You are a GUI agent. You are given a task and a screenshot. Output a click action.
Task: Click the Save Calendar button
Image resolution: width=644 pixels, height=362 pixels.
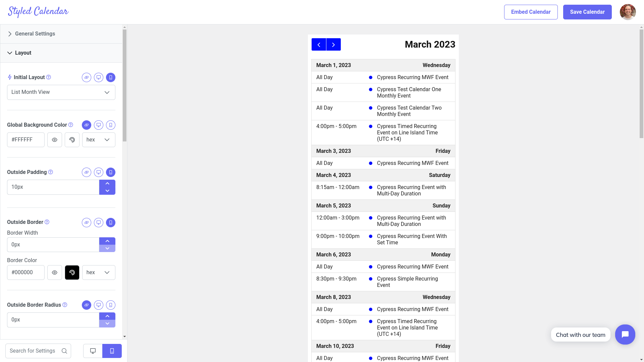point(587,12)
